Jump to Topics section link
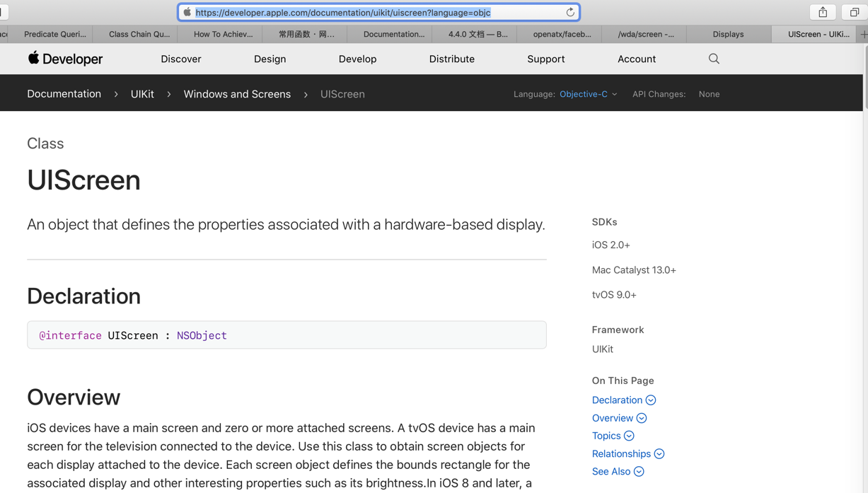The image size is (868, 493). 606,436
